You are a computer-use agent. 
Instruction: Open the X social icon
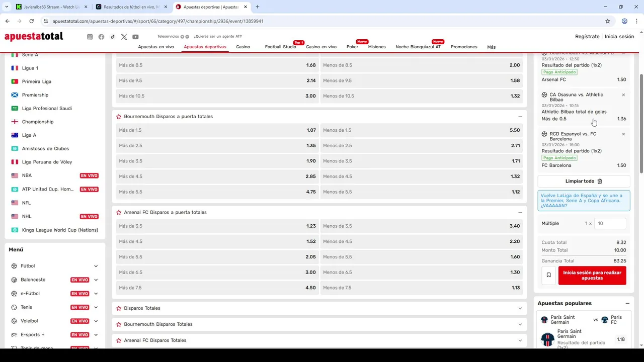point(124,37)
